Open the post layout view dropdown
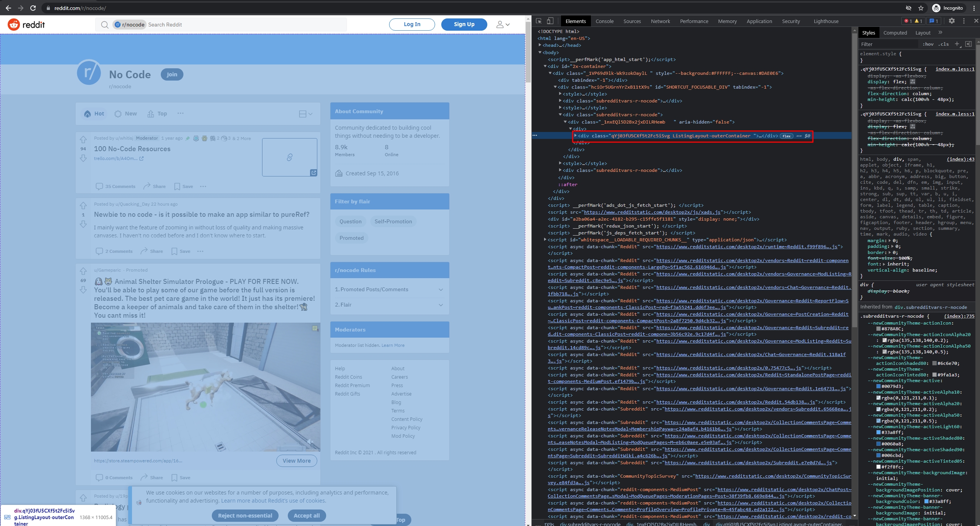980x526 pixels. pyautogui.click(x=306, y=114)
